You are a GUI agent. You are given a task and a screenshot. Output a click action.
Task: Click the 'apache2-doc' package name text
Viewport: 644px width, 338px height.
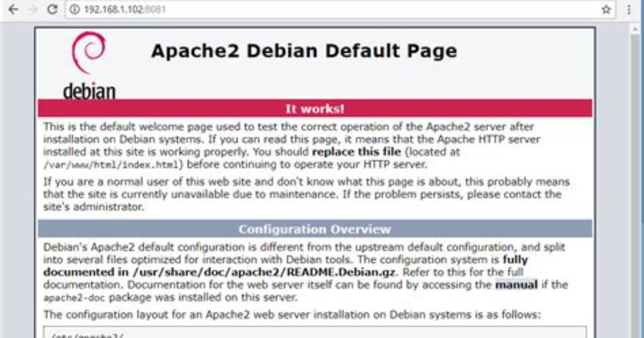(75, 298)
